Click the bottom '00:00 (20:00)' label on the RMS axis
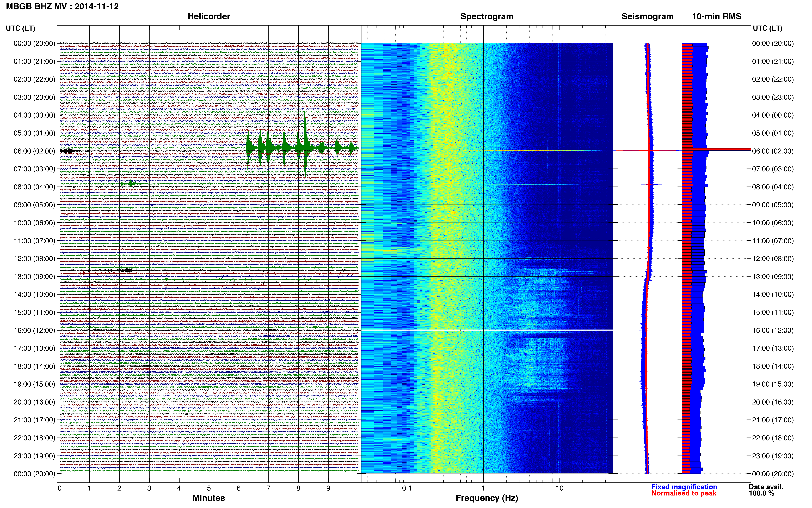Viewport: 812px width, 508px height. [x=773, y=474]
